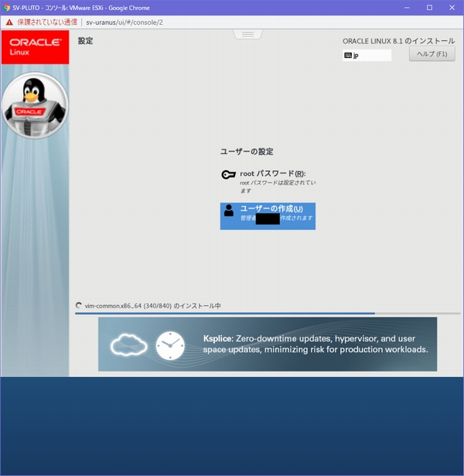This screenshot has height=476, width=464.
Task: Click the ユーザーの設定 section heading
Action: 247,152
